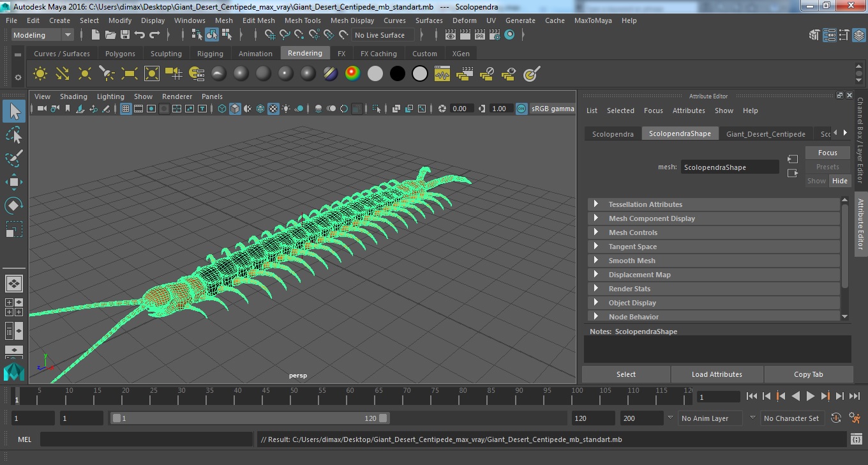Click the Focus button
Viewport: 868px width, 465px height.
(x=827, y=153)
